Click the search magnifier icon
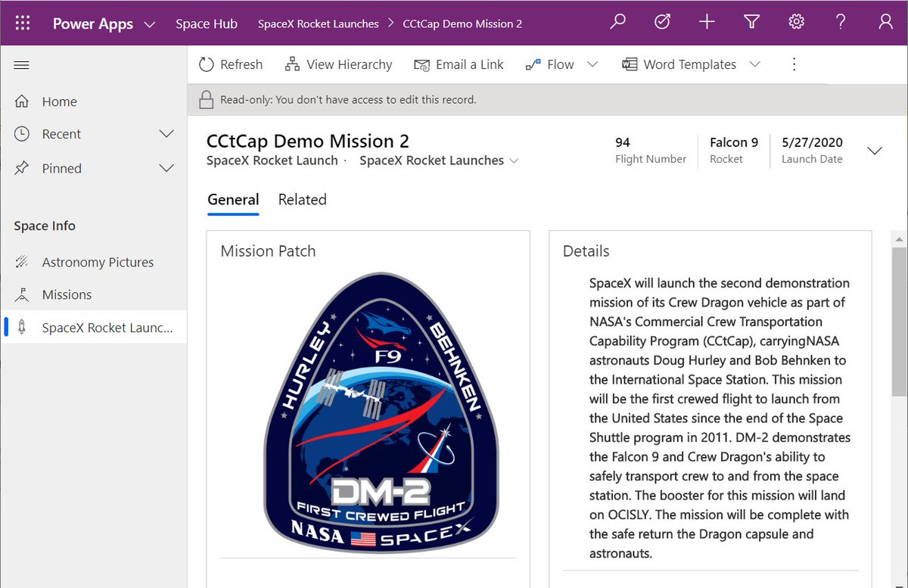Viewport: 908px width, 588px height. [x=618, y=23]
